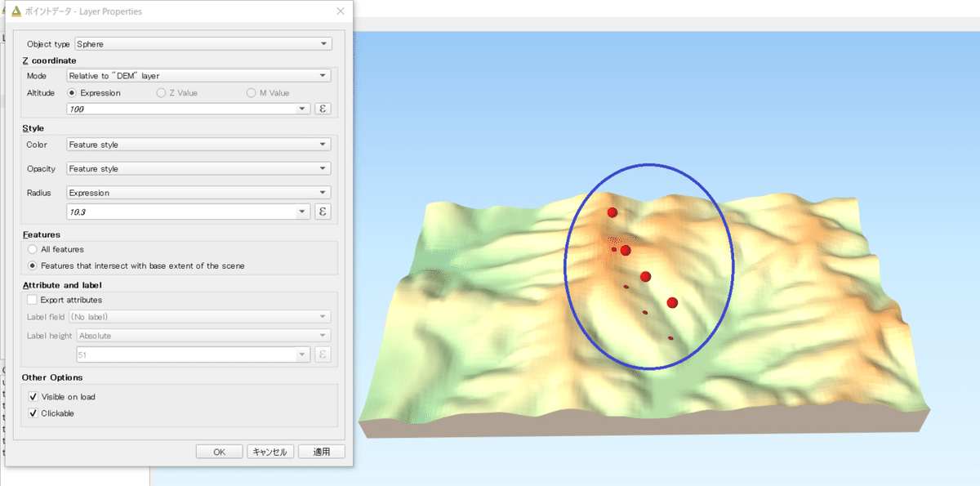Click Other Options section heading
Viewport: 980px width, 486px height.
pyautogui.click(x=52, y=377)
